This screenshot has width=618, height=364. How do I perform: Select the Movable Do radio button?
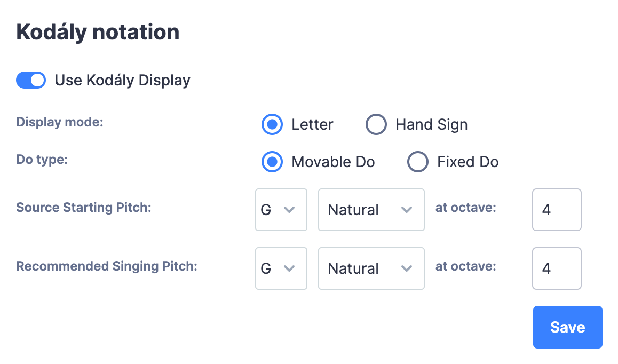pyautogui.click(x=272, y=162)
